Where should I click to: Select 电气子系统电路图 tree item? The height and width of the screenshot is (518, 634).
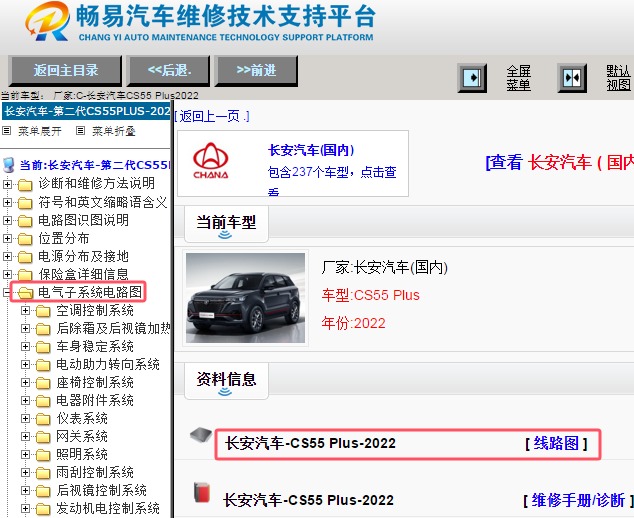click(90, 292)
